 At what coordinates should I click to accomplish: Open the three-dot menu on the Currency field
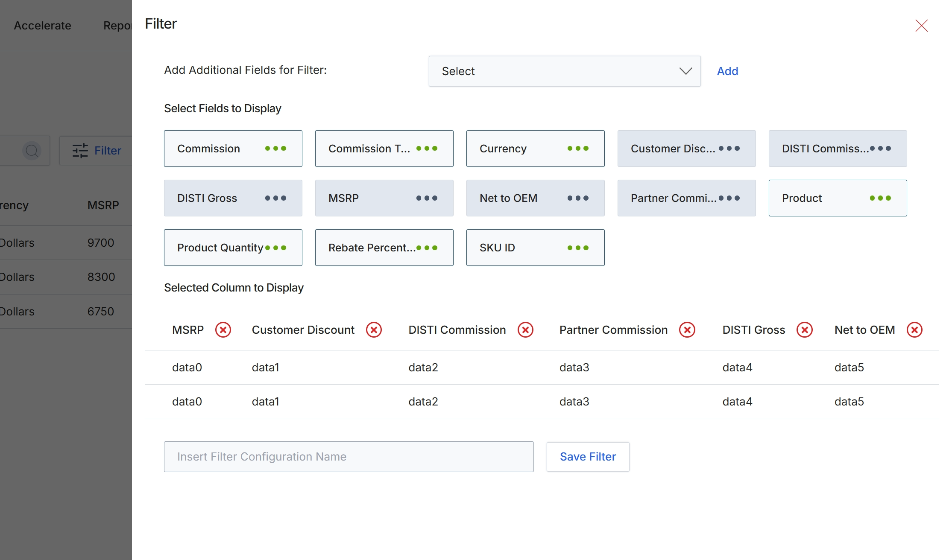(x=578, y=149)
